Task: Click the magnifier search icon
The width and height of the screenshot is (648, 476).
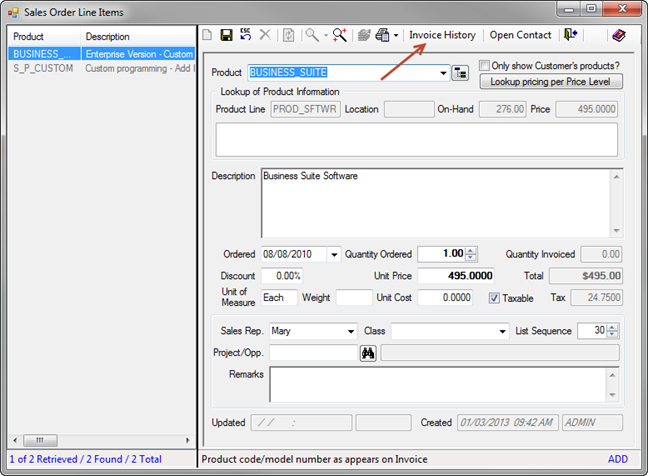Action: click(312, 35)
